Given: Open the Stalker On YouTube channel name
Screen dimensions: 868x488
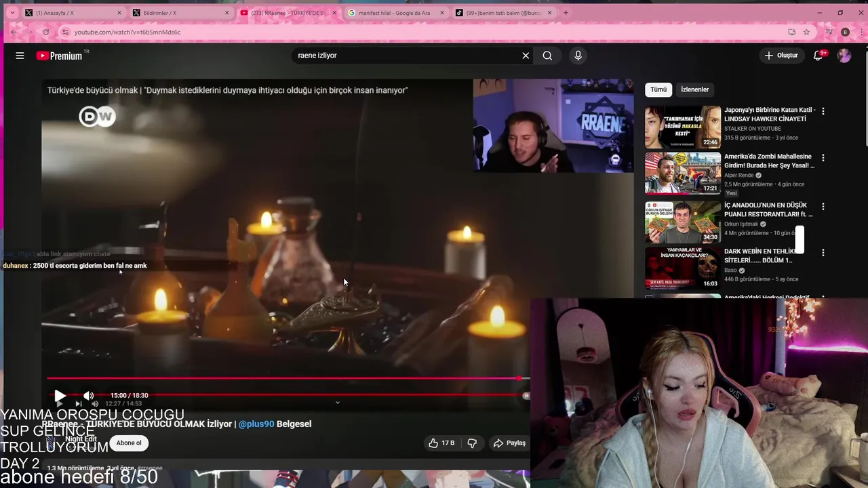Looking at the screenshot, I should (753, 129).
